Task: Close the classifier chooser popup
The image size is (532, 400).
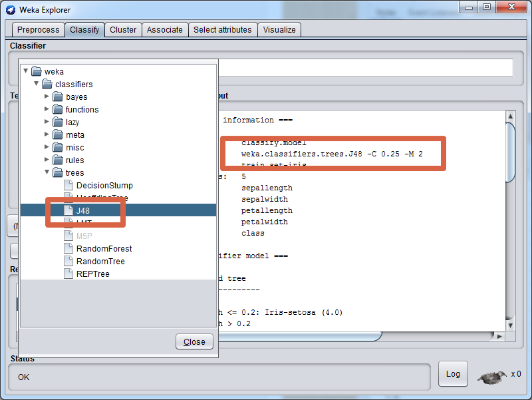Action: point(194,341)
